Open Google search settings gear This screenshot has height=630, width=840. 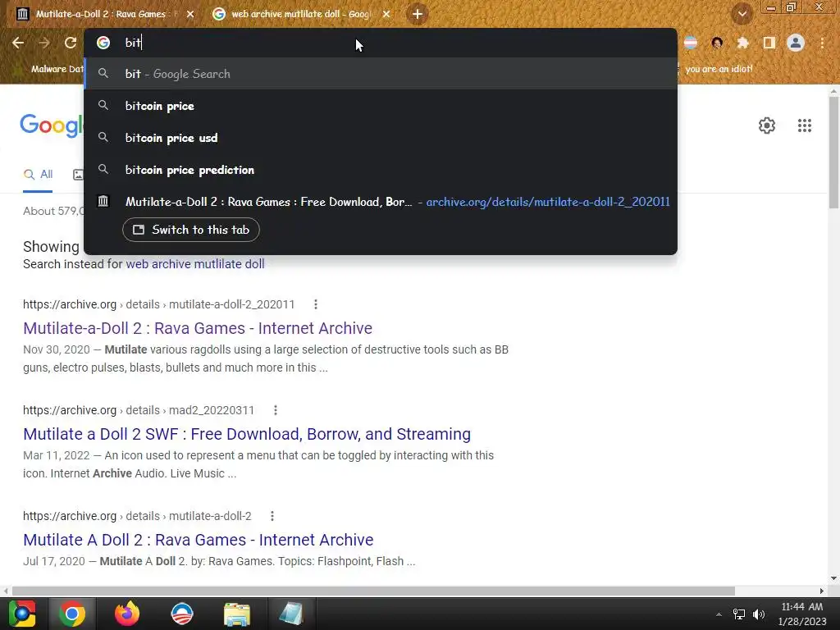pyautogui.click(x=767, y=126)
